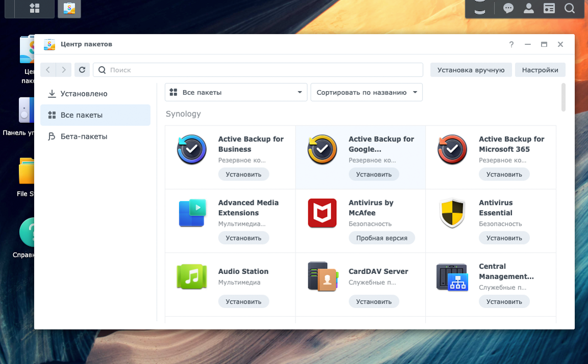Install Active Backup for Google
Viewport: 588px width, 364px height.
[374, 174]
